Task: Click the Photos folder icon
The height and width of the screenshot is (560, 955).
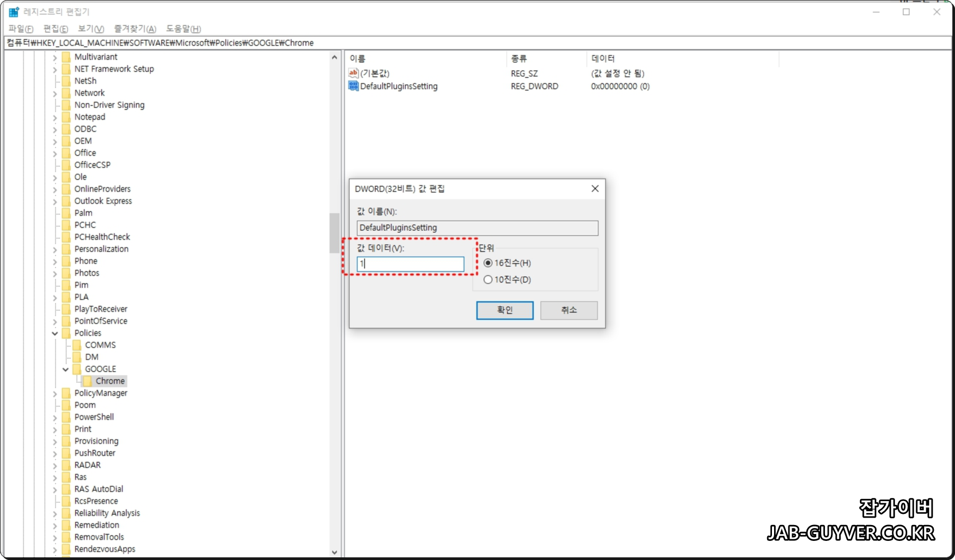Action: pos(66,273)
